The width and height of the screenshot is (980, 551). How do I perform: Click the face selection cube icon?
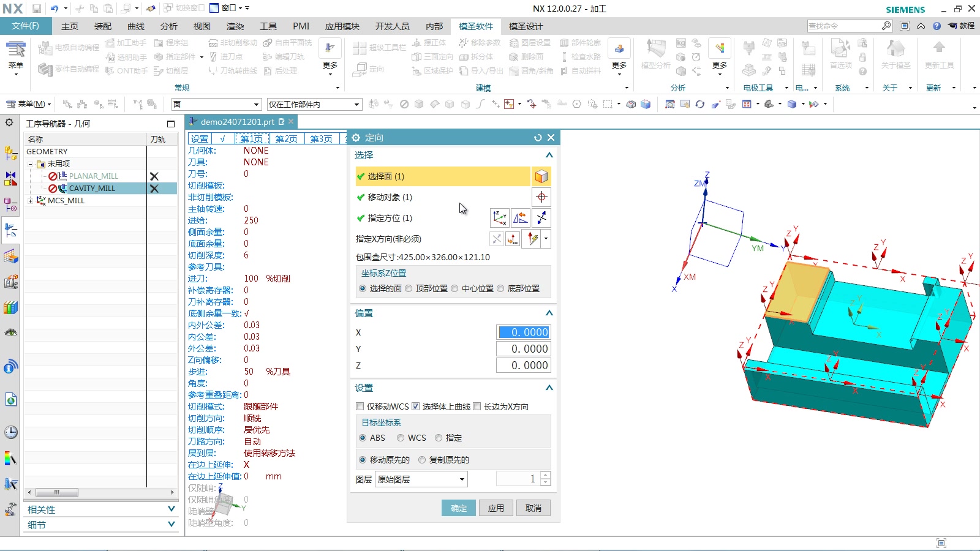pyautogui.click(x=541, y=176)
